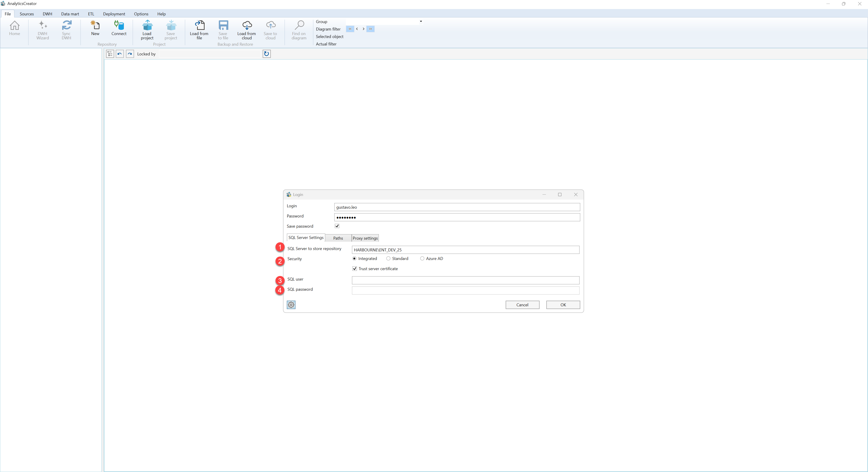The height and width of the screenshot is (472, 868).
Task: Refresh the diagram lock status
Action: [267, 54]
